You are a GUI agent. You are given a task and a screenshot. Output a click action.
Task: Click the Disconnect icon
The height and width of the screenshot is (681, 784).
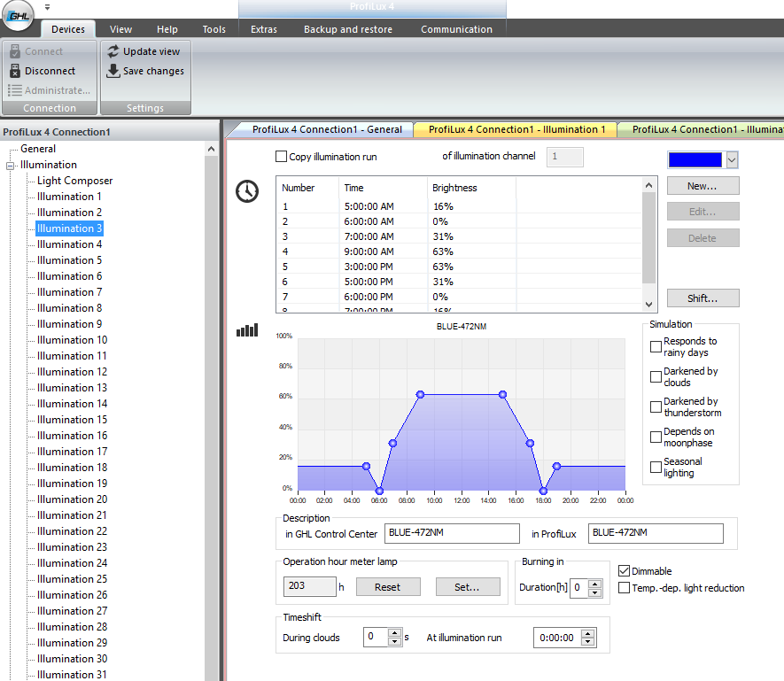[x=15, y=71]
